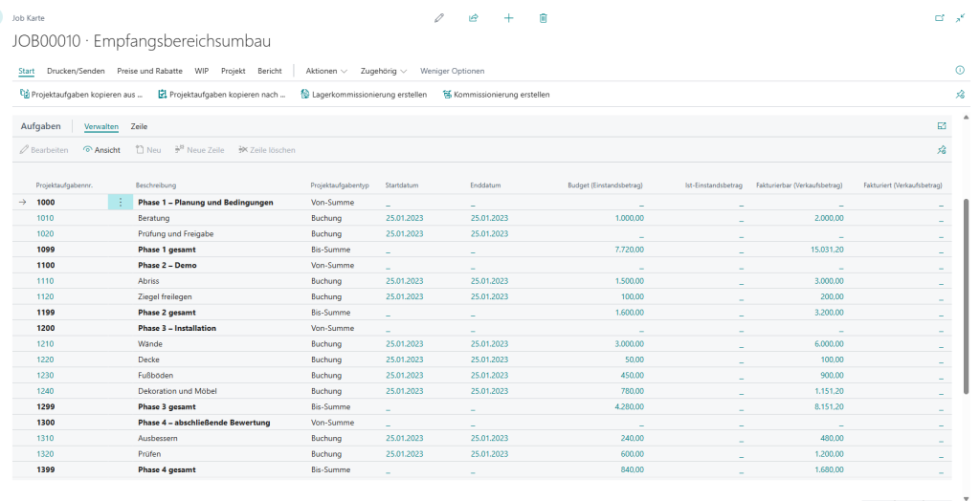Click Ansicht in Aufgaben toolbar
The width and height of the screenshot is (980, 501).
(101, 150)
